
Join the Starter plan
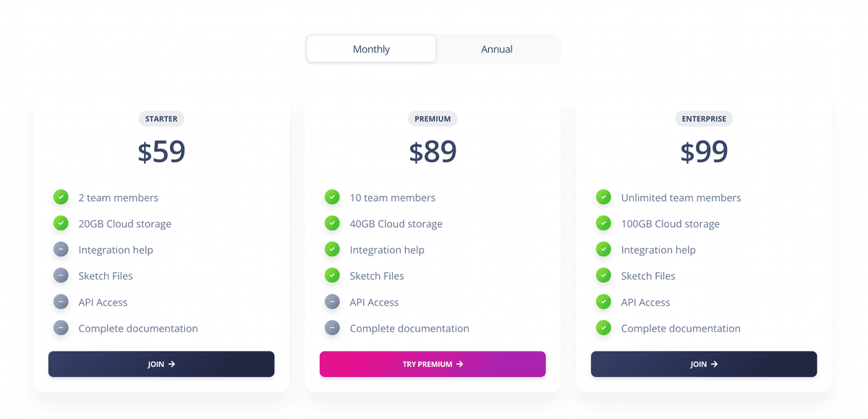(x=161, y=364)
